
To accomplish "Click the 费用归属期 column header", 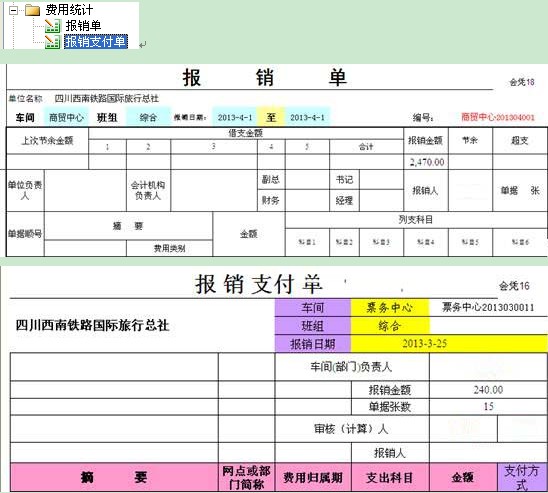I will click(x=313, y=477).
